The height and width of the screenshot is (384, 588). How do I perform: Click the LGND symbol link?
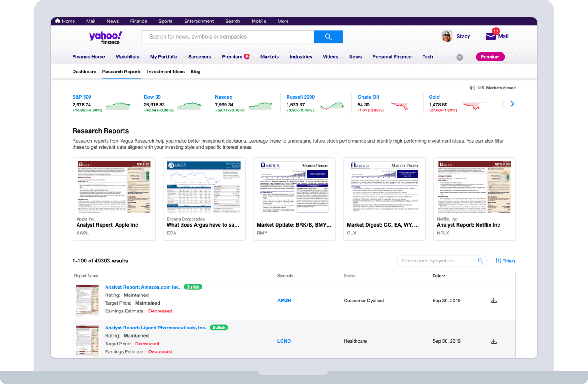tap(284, 341)
